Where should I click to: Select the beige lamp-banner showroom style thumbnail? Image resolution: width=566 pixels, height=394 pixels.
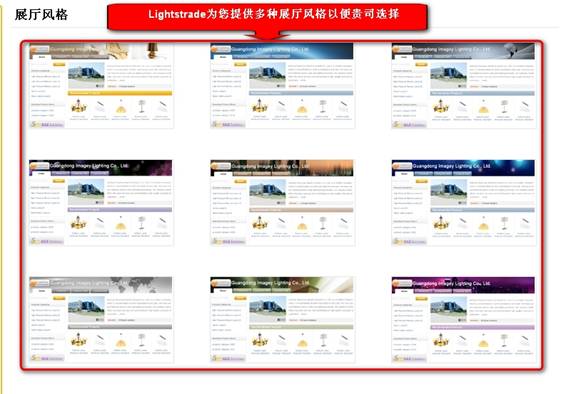pos(101,86)
